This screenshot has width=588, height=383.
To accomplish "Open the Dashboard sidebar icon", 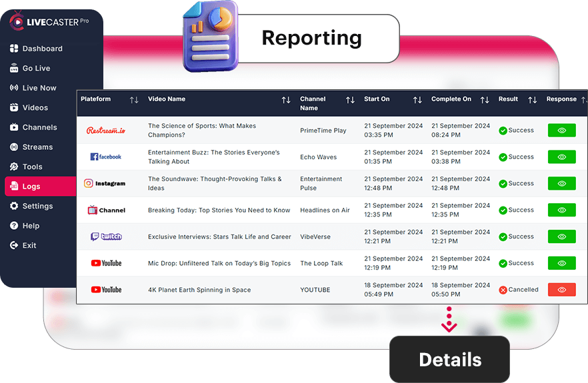I will [14, 49].
